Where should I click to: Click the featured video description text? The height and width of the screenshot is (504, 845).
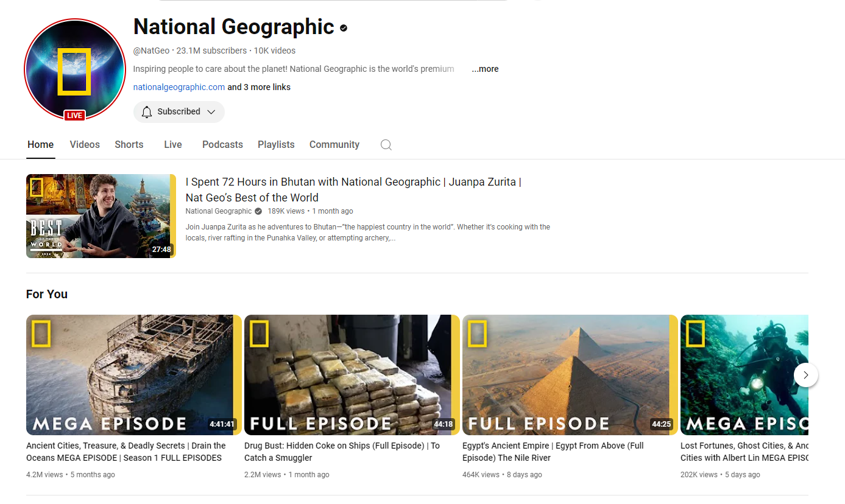click(368, 233)
